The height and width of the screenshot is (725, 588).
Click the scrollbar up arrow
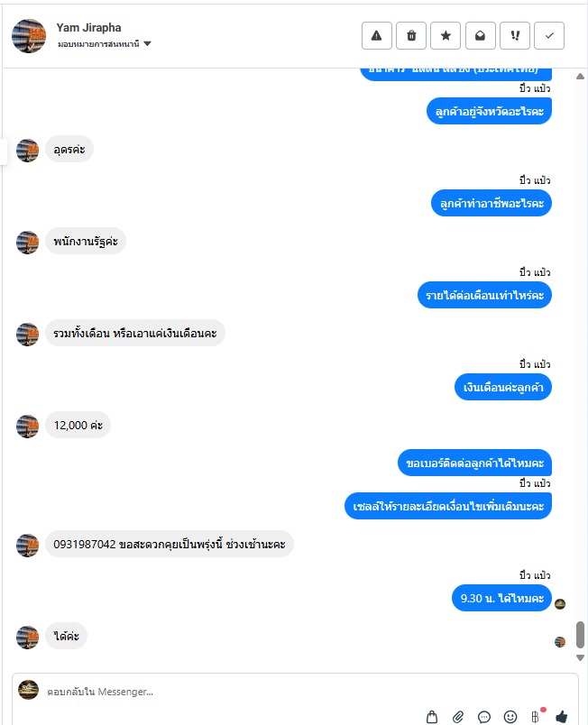(581, 77)
